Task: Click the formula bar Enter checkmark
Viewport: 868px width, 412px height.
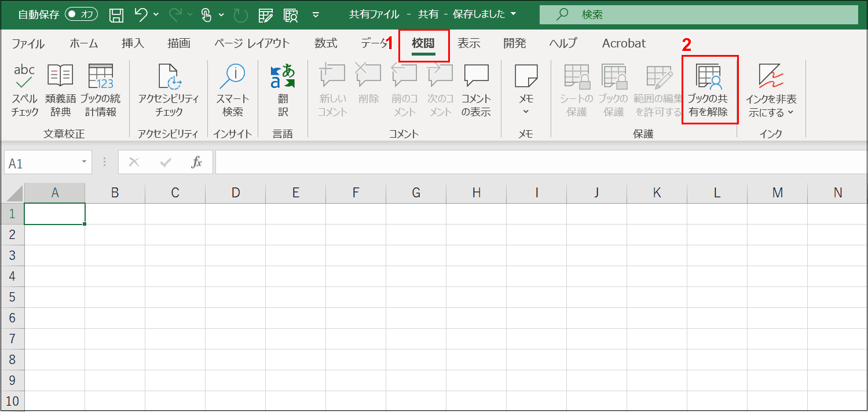Action: click(166, 163)
